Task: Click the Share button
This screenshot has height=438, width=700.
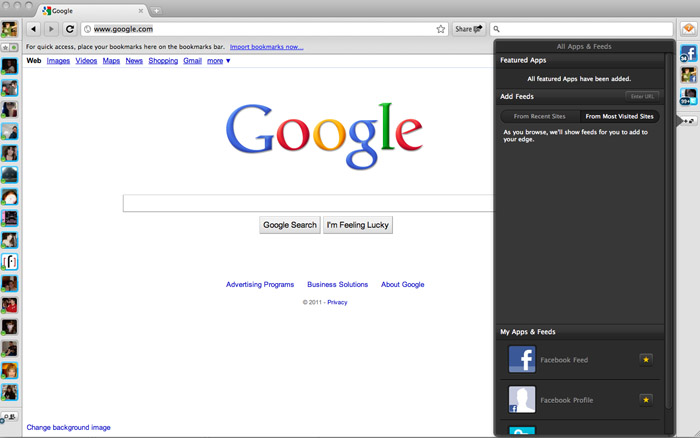Action: (468, 29)
